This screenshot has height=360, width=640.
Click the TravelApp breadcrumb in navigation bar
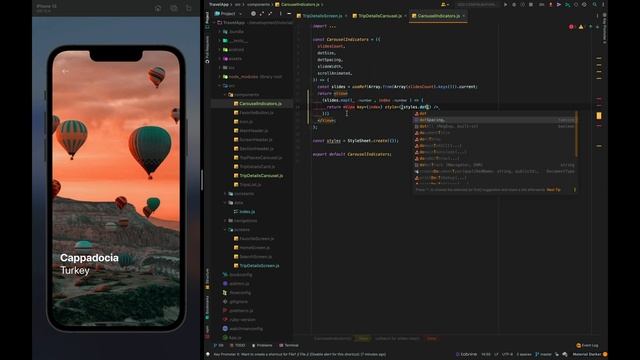tap(219, 4)
